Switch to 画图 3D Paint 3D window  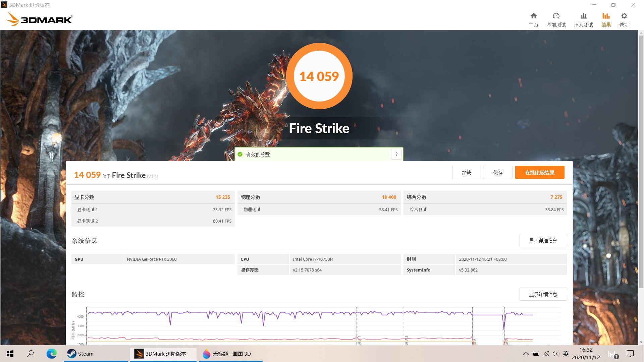(x=231, y=354)
